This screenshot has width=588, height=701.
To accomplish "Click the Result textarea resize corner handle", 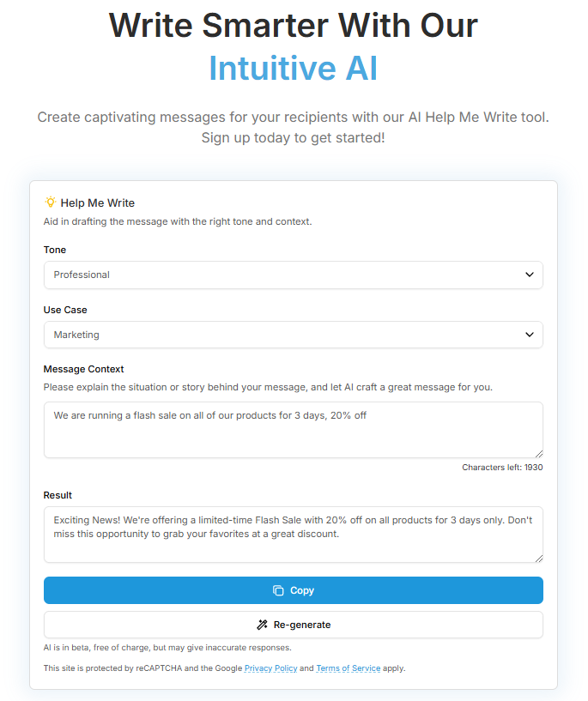I will point(538,558).
